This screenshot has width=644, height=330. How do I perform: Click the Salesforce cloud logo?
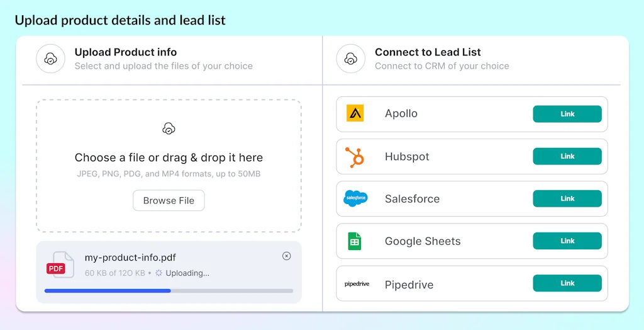(x=355, y=198)
